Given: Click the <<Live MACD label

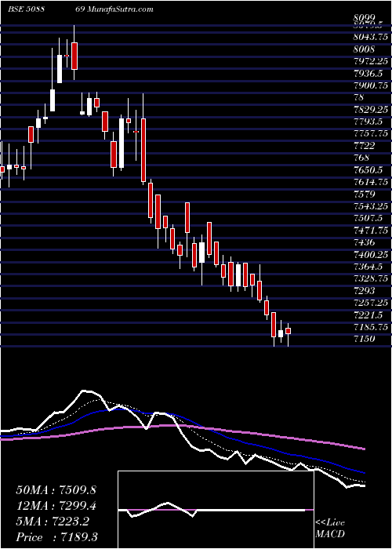Looking at the screenshot, I should pos(330,529).
